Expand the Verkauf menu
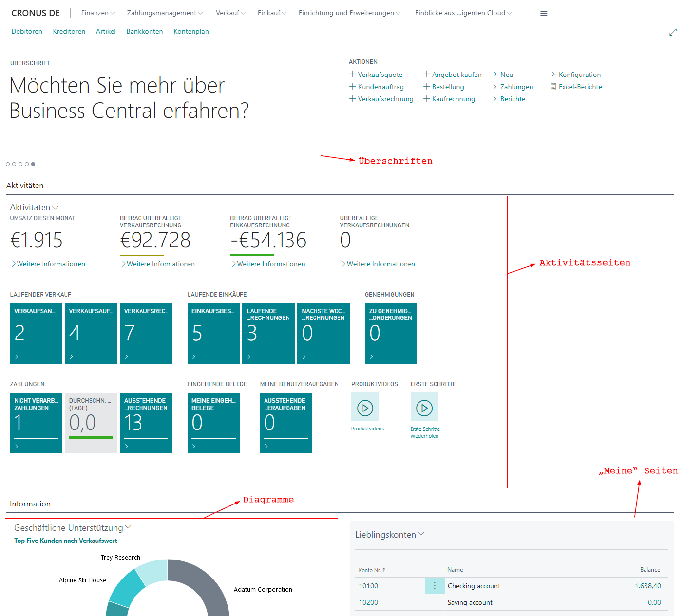Screen dimensions: 684x616 pyautogui.click(x=230, y=13)
